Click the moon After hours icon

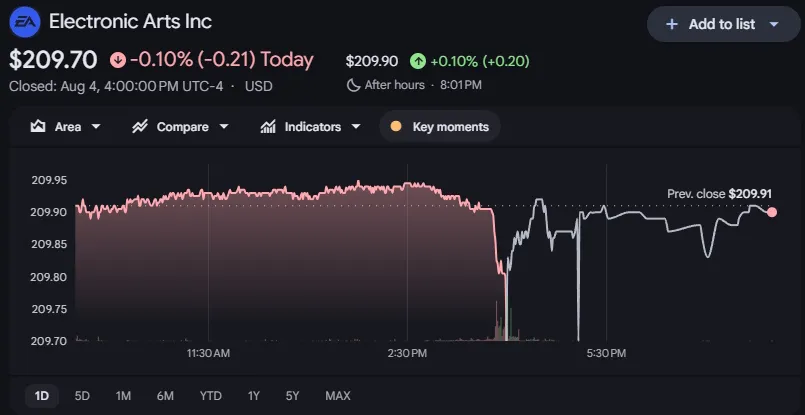point(353,85)
